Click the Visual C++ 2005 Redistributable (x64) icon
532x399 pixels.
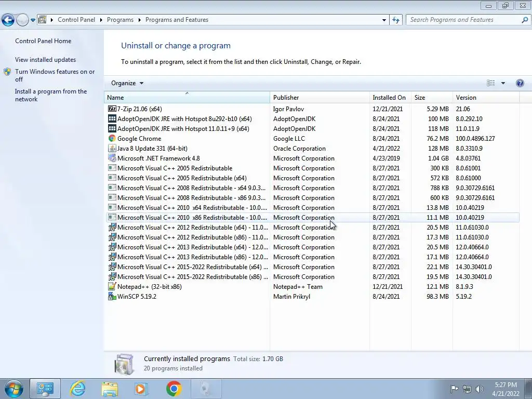[112, 178]
